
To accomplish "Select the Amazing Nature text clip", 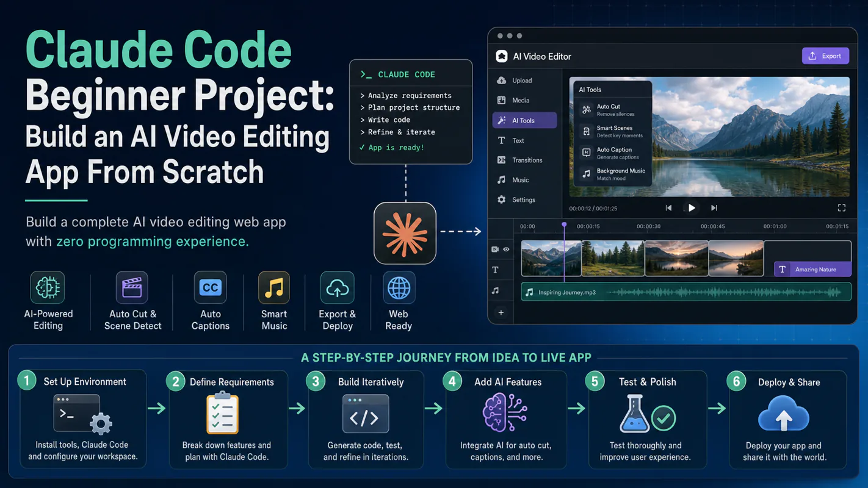I will (x=812, y=269).
